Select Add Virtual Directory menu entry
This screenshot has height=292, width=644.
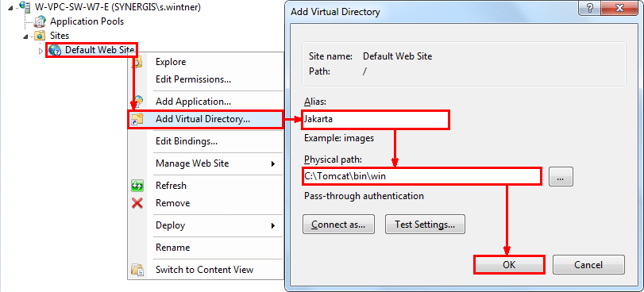pos(206,120)
